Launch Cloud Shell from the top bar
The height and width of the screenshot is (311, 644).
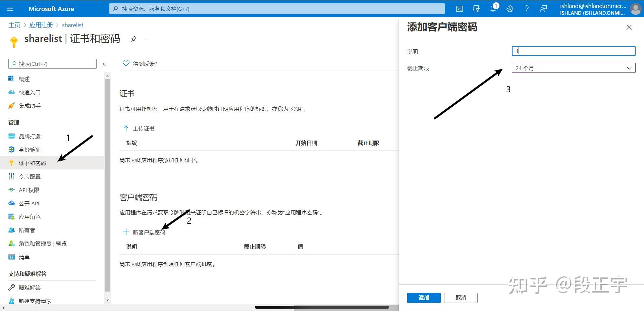pos(460,9)
